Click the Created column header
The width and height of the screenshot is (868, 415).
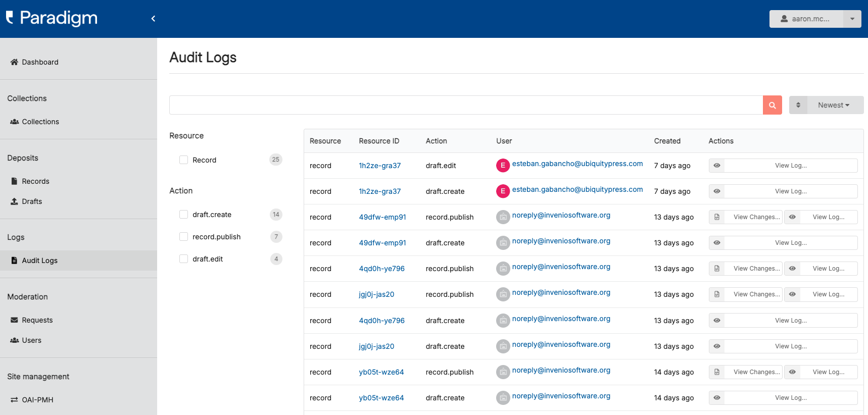pyautogui.click(x=667, y=141)
